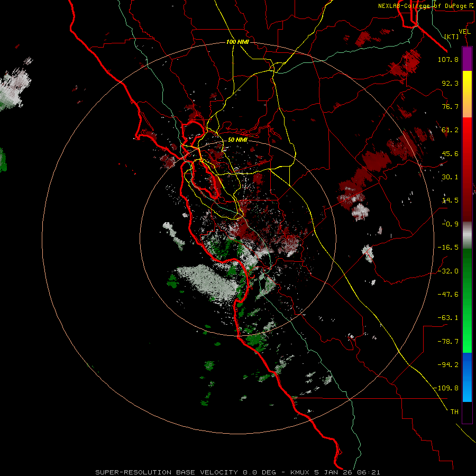Click the 30.1 velocity scale value

pyautogui.click(x=450, y=177)
